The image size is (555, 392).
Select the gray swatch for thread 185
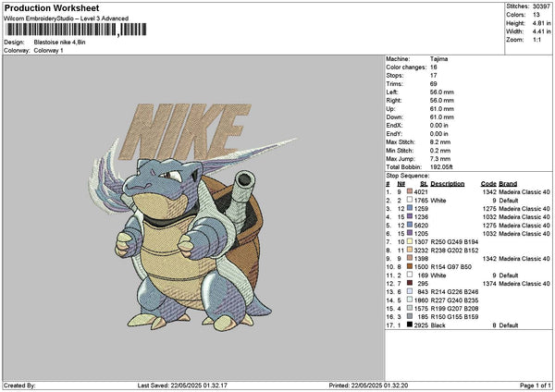(410, 316)
